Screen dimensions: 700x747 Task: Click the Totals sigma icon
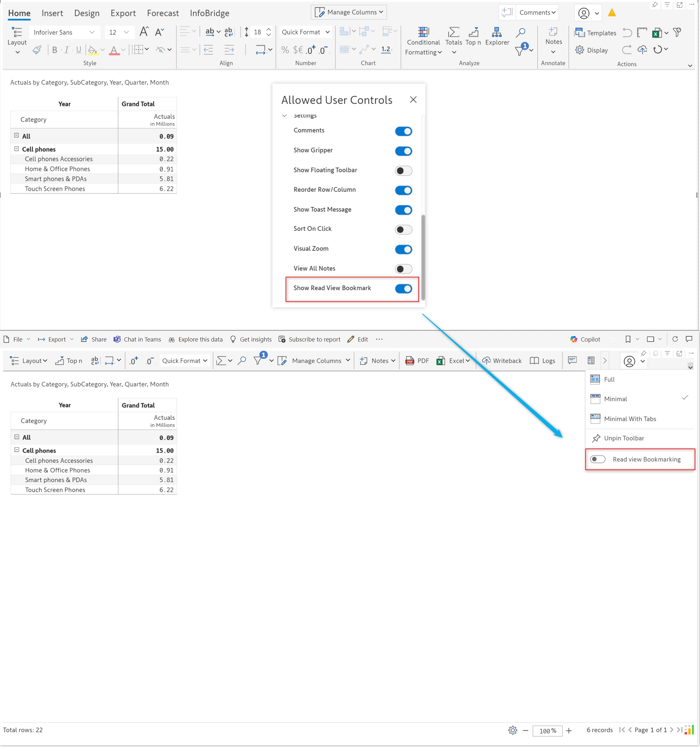[453, 32]
